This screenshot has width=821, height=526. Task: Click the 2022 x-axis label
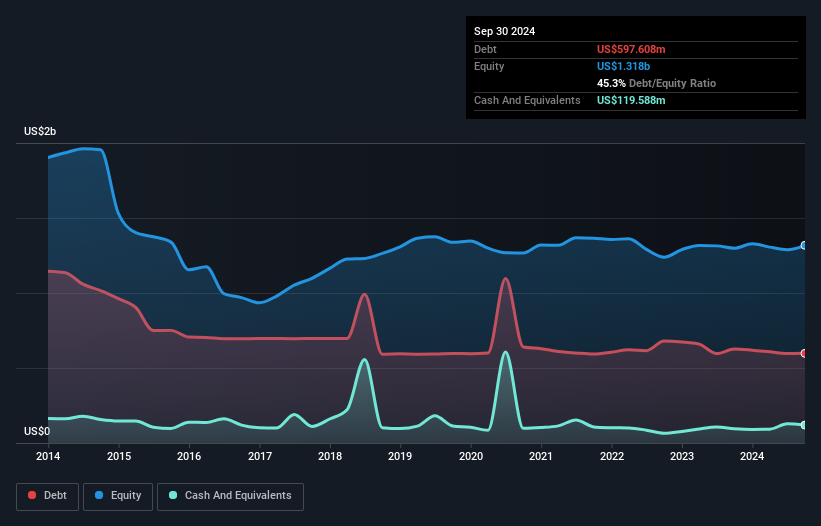point(612,456)
